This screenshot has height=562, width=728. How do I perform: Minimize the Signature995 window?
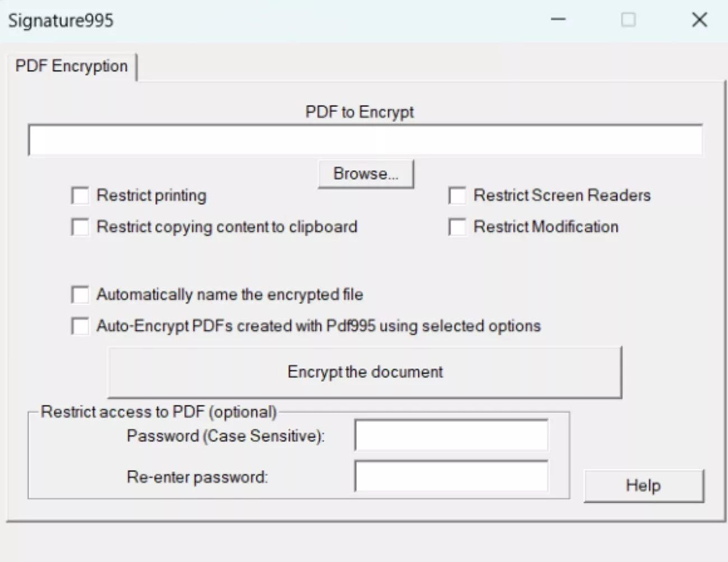[x=558, y=20]
